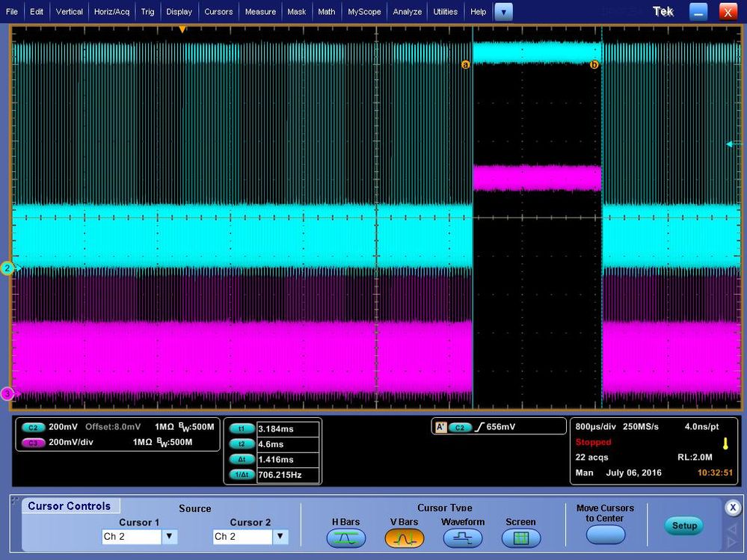Click the t1 cursor readout badge
Viewport: 747px width, 560px height.
point(242,428)
